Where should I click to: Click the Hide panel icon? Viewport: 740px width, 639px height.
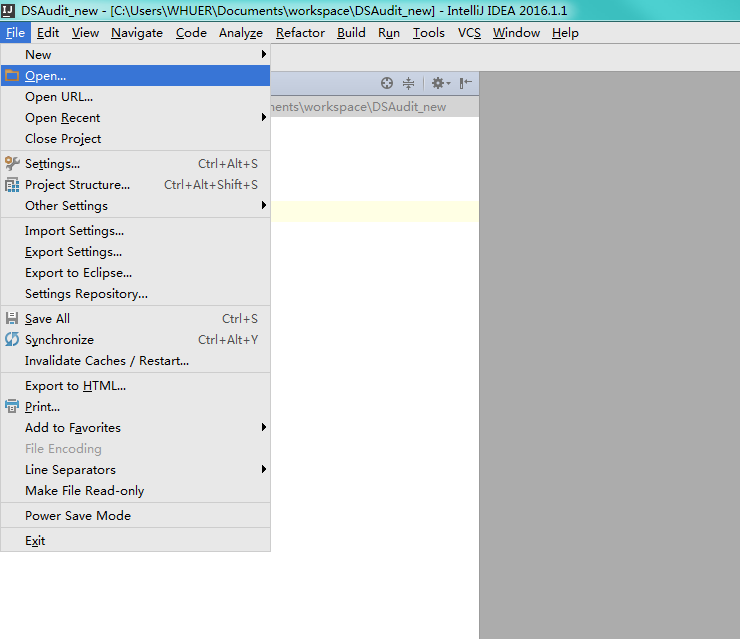point(466,84)
